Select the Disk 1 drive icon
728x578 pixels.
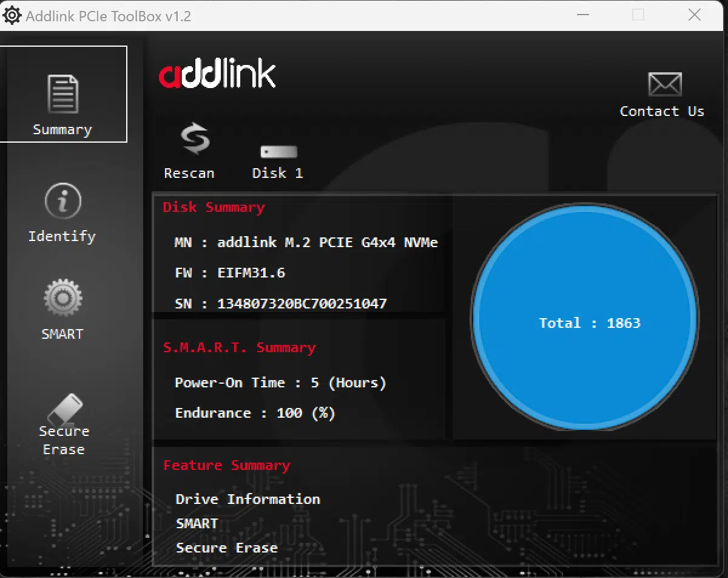[277, 151]
